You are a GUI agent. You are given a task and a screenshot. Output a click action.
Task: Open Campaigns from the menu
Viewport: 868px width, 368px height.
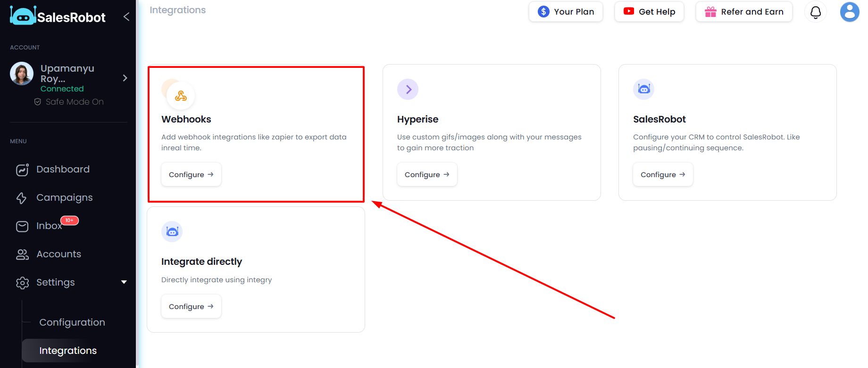tap(65, 197)
